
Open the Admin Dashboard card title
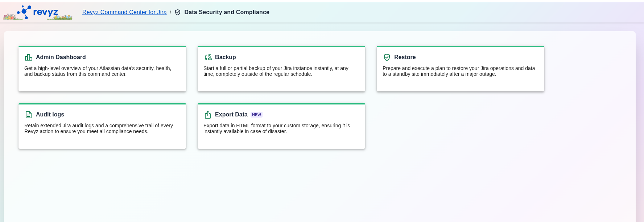[61, 57]
